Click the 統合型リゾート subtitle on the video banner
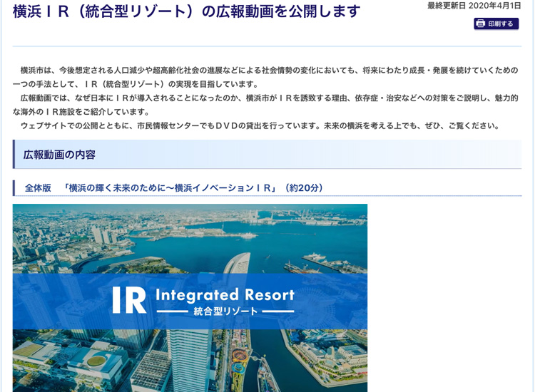The image size is (535, 392). click(225, 311)
